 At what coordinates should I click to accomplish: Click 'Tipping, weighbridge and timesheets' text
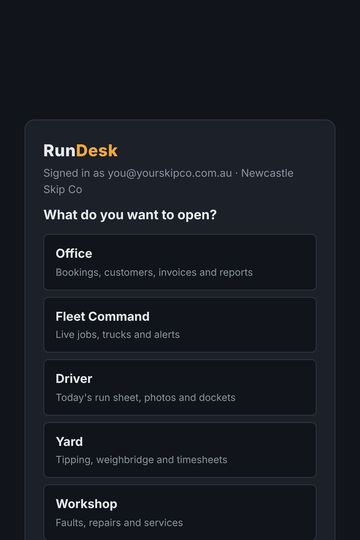point(141,460)
